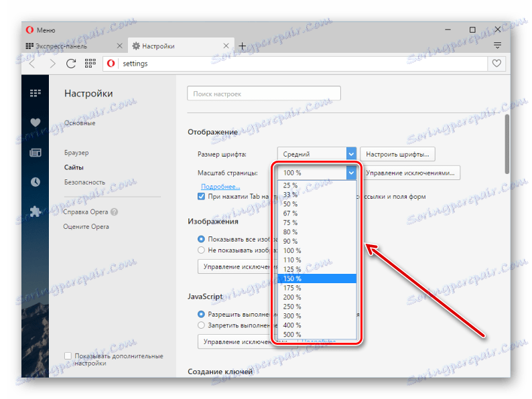Screen dimensions: 532x399
Task: Click the Управление исключениями button near zoom
Action: click(410, 173)
